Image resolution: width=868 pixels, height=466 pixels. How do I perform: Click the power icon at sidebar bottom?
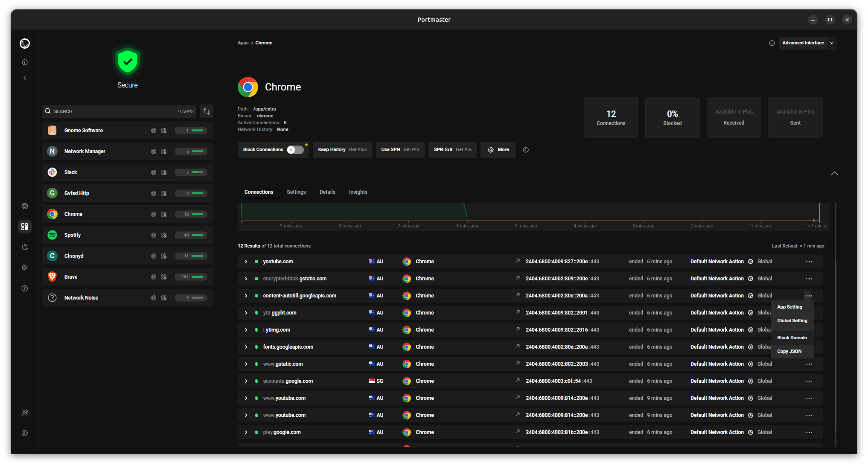pos(25,433)
